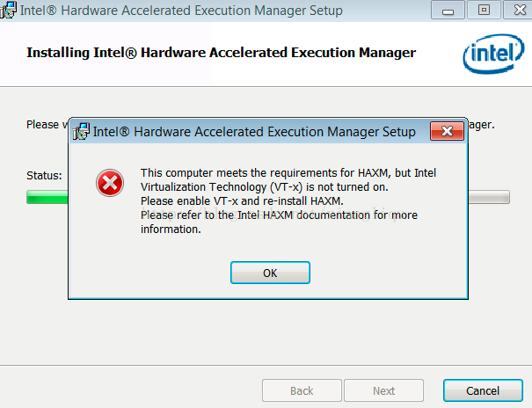
Task: Click the 'Status:' label
Action: click(44, 176)
